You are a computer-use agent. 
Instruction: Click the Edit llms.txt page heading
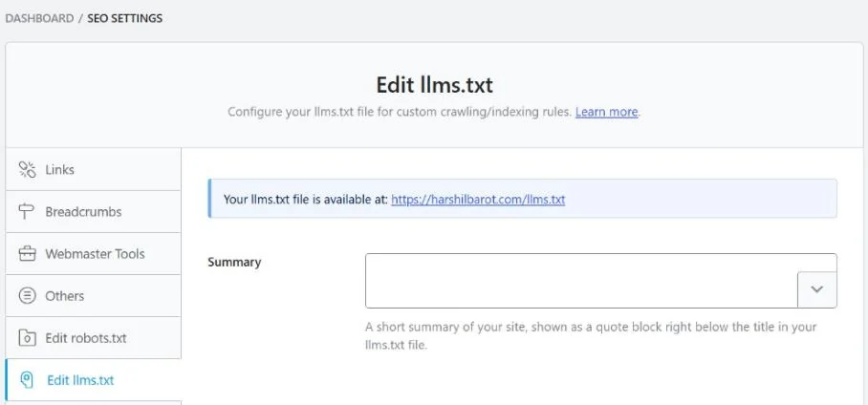tap(435, 85)
